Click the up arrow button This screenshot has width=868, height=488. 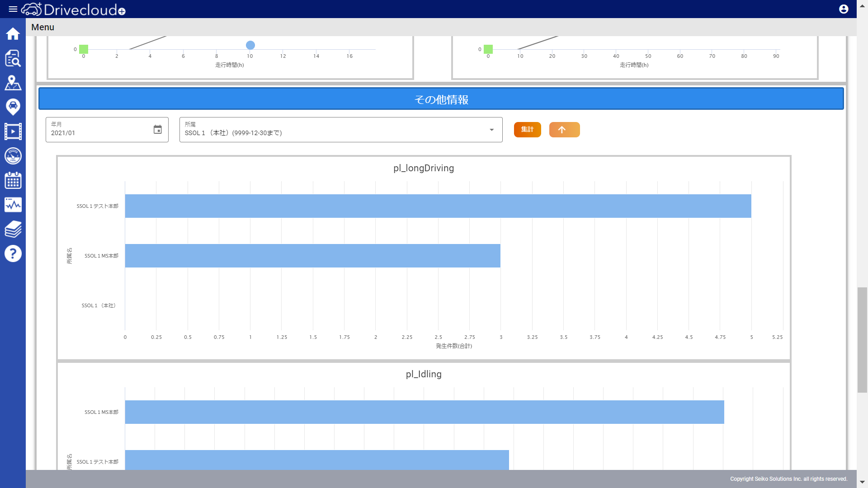pyautogui.click(x=564, y=130)
